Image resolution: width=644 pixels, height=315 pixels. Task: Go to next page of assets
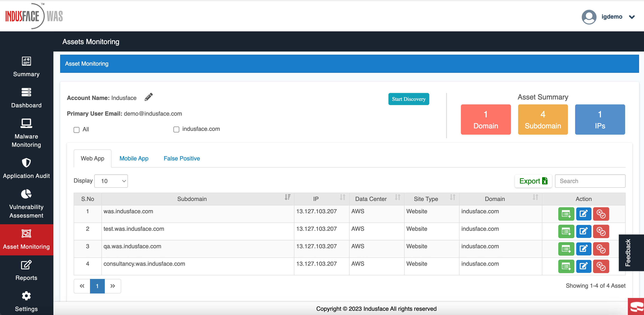[113, 286]
